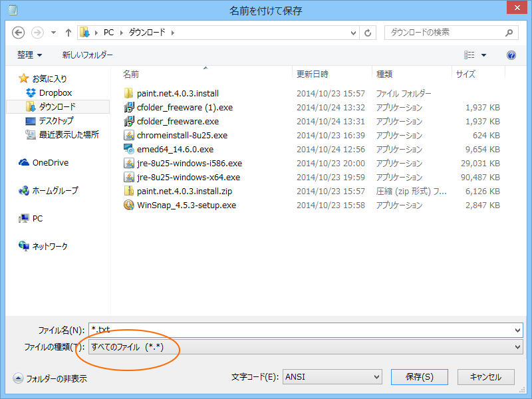The image size is (532, 399).
Task: Navigate up one folder level
Action: coord(68,32)
